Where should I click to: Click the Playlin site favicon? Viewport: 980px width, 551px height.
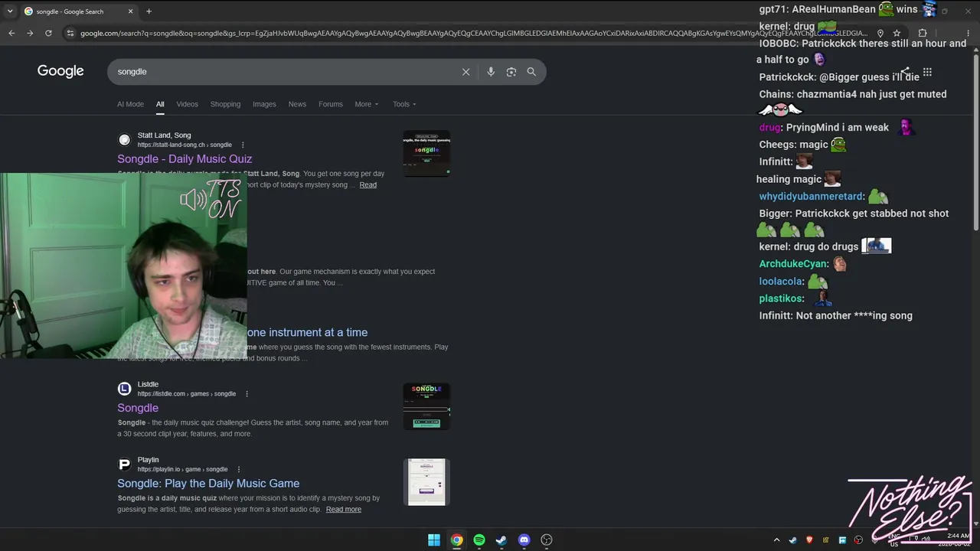click(124, 465)
